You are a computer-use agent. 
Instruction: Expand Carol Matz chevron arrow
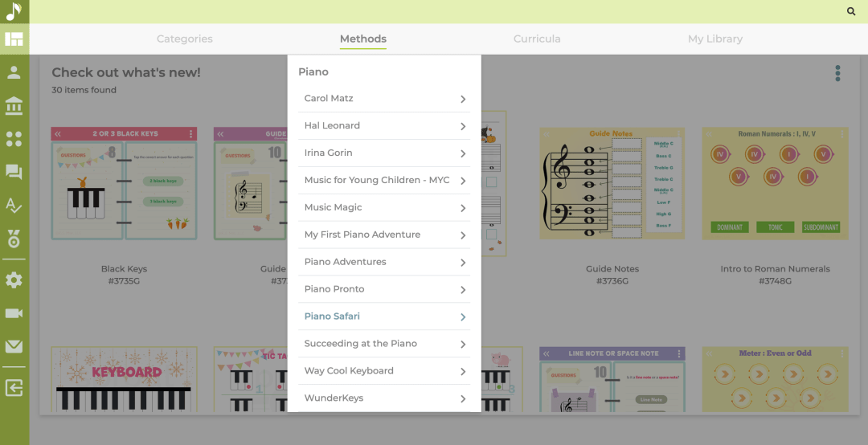[463, 99]
